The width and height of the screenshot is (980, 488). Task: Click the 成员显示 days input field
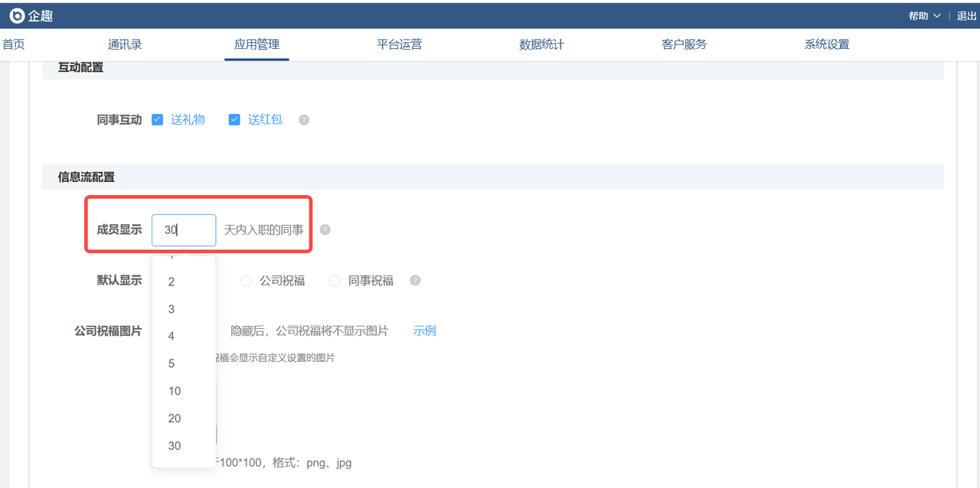[x=184, y=229]
